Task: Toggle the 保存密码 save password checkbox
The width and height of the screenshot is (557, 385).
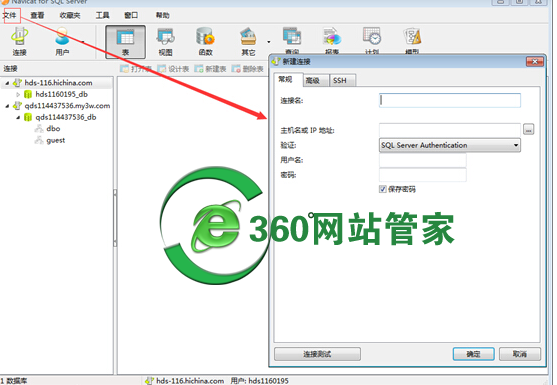Action: [x=383, y=189]
